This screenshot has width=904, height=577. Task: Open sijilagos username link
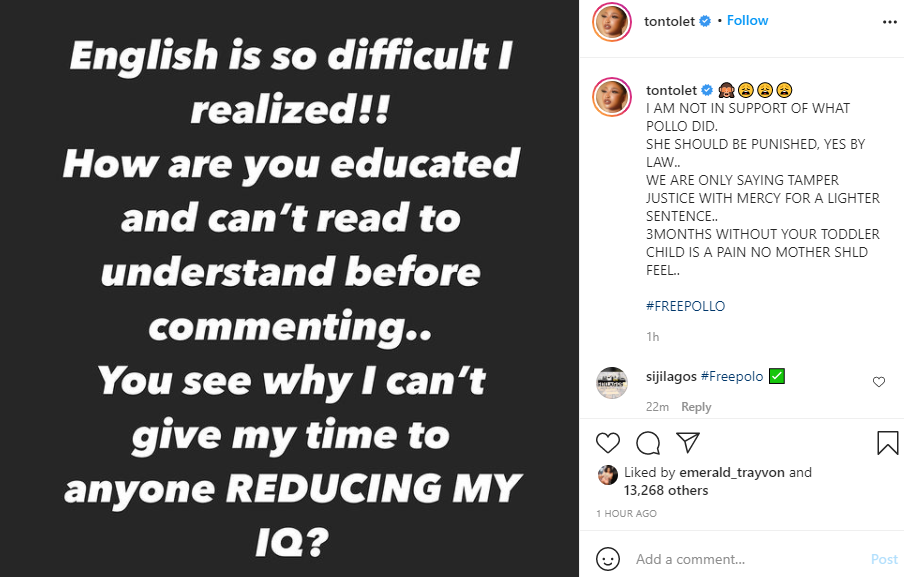coord(672,377)
